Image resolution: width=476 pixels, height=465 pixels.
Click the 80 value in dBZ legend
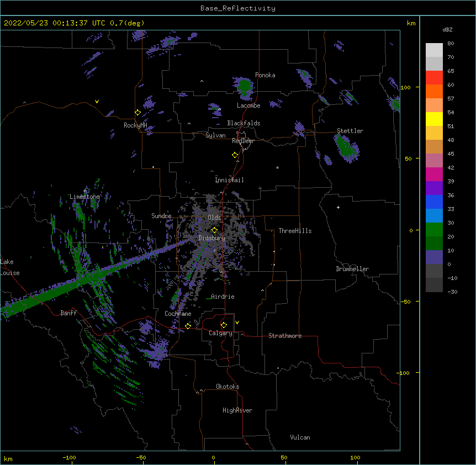(451, 44)
